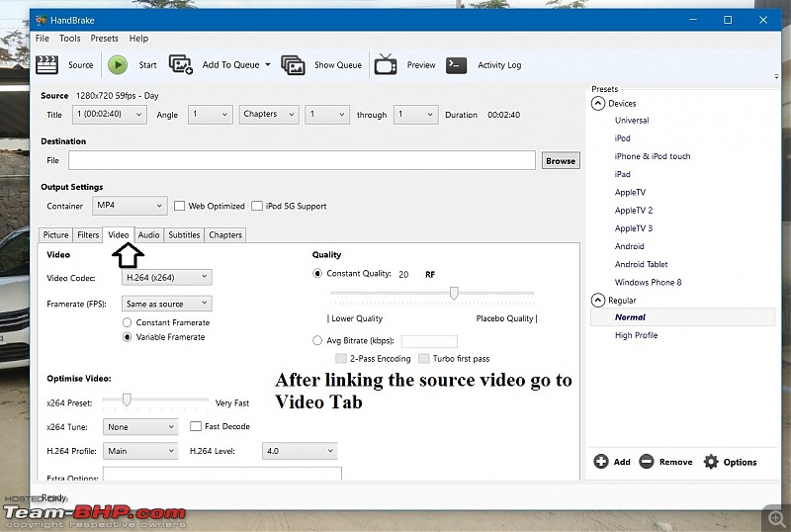Screen dimensions: 791x532
Task: Open the Help menu
Action: [138, 39]
